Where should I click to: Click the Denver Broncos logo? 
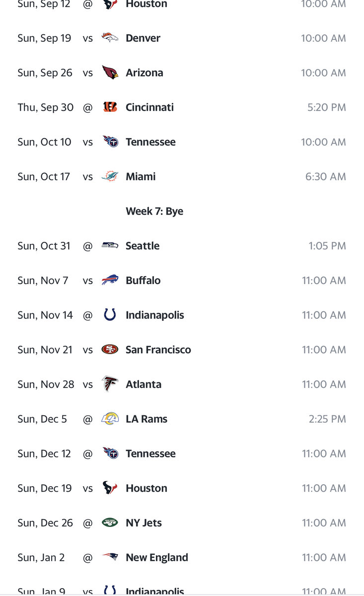(x=110, y=38)
